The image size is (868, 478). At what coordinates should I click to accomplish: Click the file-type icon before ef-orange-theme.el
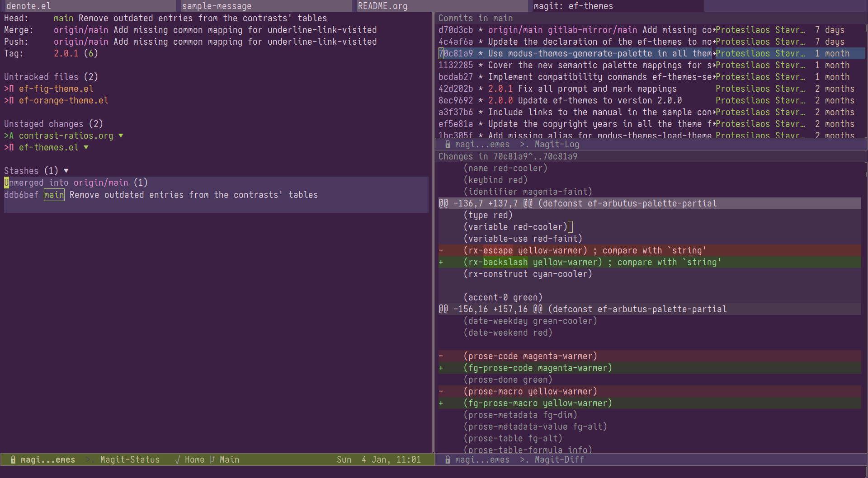click(11, 100)
